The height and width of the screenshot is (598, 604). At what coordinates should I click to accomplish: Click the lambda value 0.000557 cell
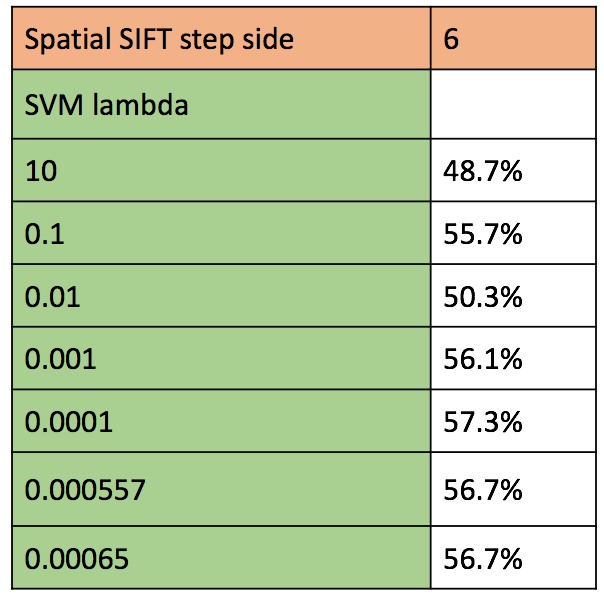(220, 490)
